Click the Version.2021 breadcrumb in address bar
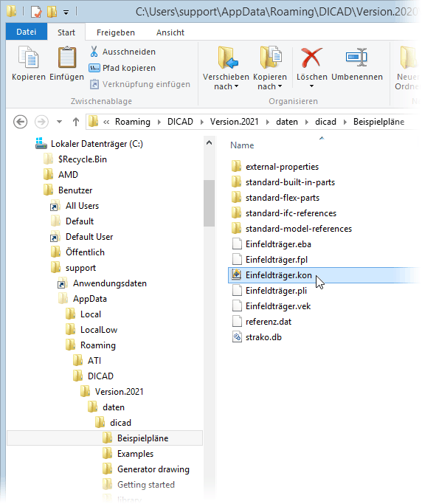The width and height of the screenshot is (422, 504). tap(234, 122)
